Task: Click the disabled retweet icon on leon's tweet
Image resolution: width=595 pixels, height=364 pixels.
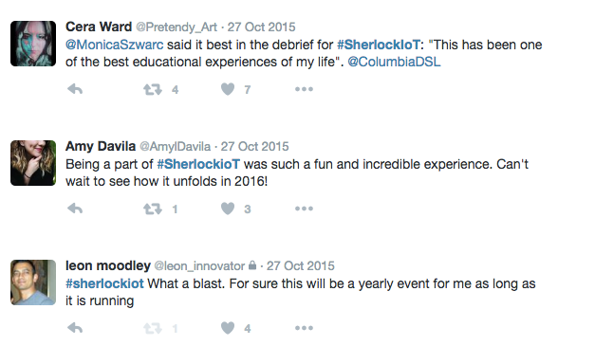Action: (153, 328)
